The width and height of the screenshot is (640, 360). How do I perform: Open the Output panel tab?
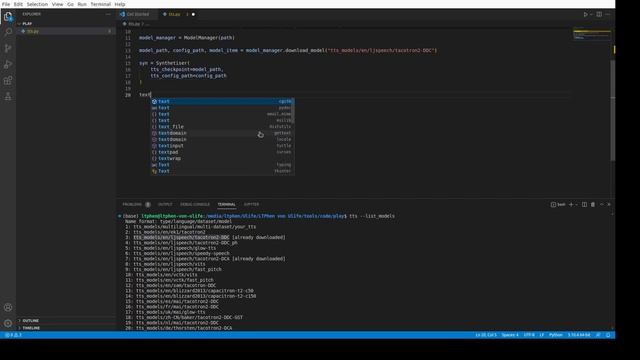point(165,204)
